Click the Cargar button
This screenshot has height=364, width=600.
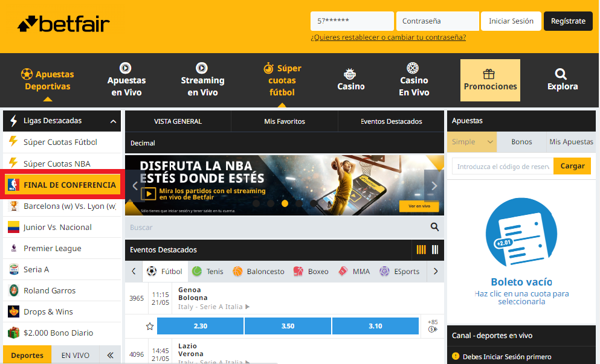click(x=572, y=166)
